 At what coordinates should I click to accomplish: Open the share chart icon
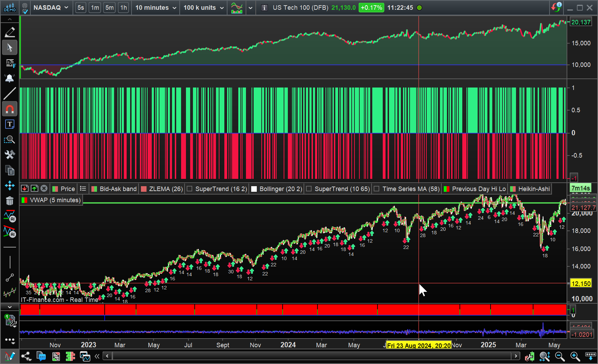pyautogui.click(x=26, y=356)
